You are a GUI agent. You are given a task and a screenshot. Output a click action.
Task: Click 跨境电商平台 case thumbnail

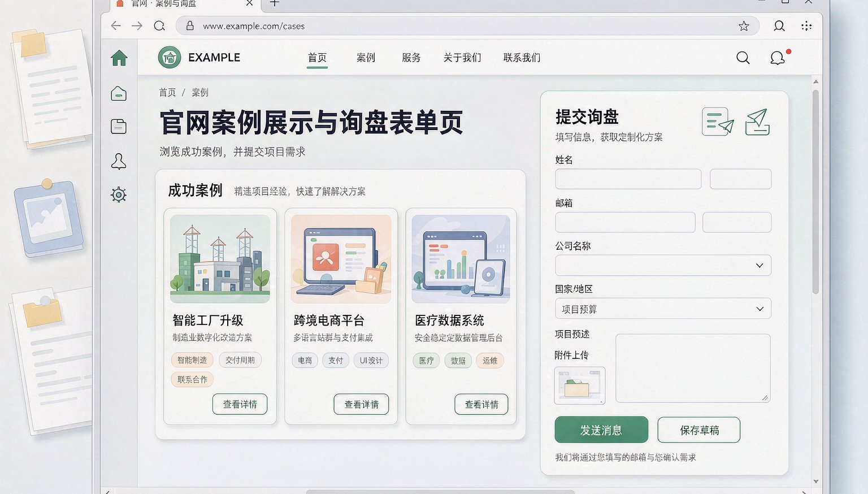click(x=341, y=259)
